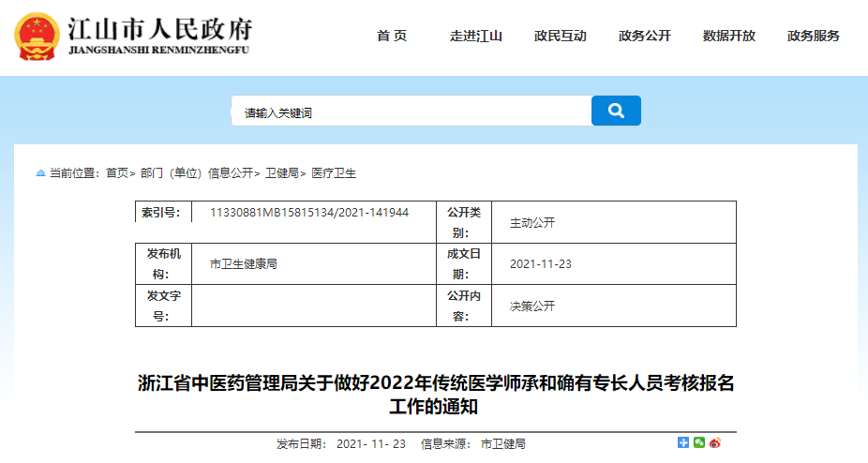Go to 医疗卫生 breadcrumb link

click(334, 173)
